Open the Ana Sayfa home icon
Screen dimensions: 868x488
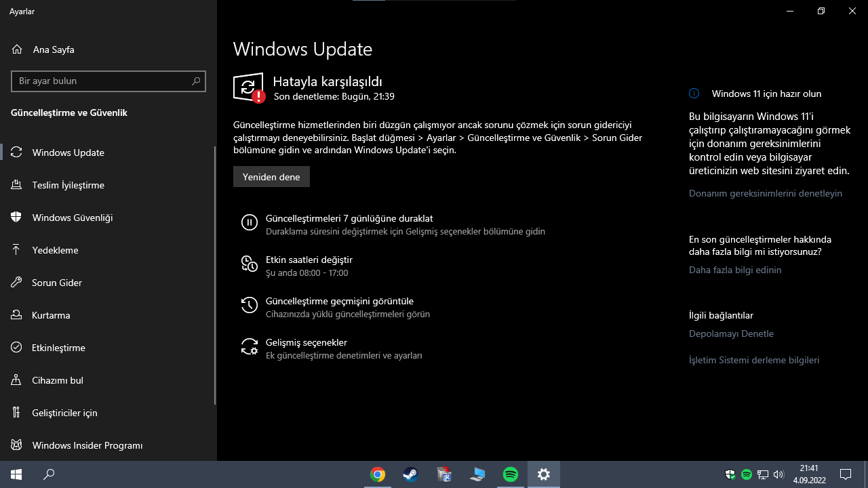[x=17, y=49]
